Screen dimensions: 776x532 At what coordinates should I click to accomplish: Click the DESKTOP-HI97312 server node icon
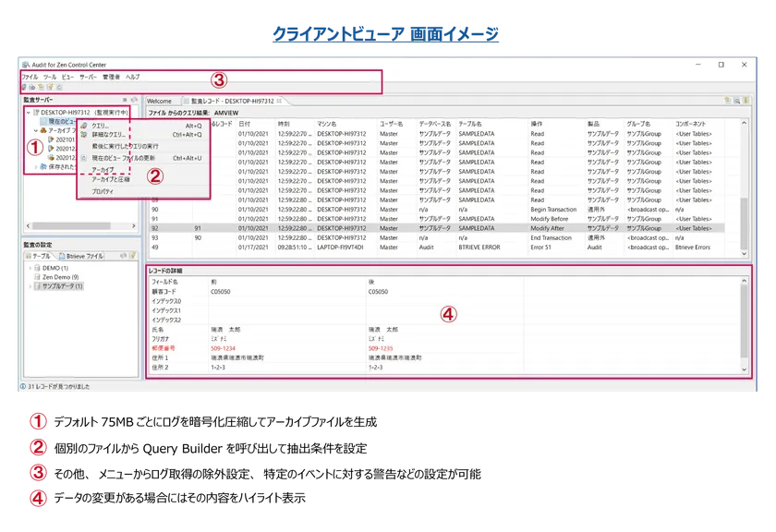(x=36, y=113)
